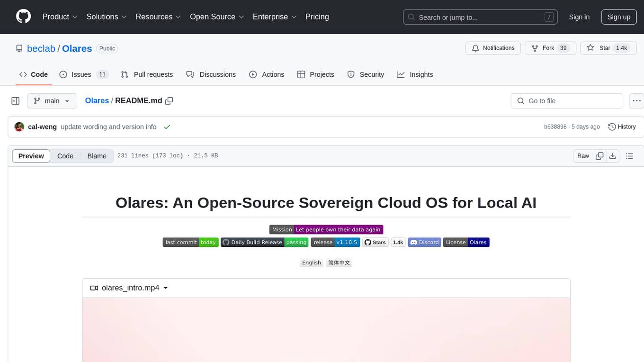Open the beclab owner link
644x362 pixels.
pyautogui.click(x=41, y=48)
